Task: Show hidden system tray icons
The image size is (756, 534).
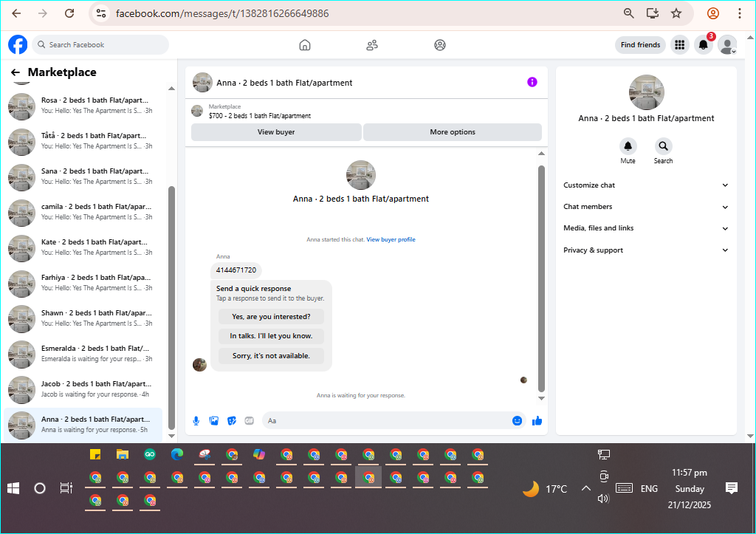Action: pyautogui.click(x=585, y=489)
